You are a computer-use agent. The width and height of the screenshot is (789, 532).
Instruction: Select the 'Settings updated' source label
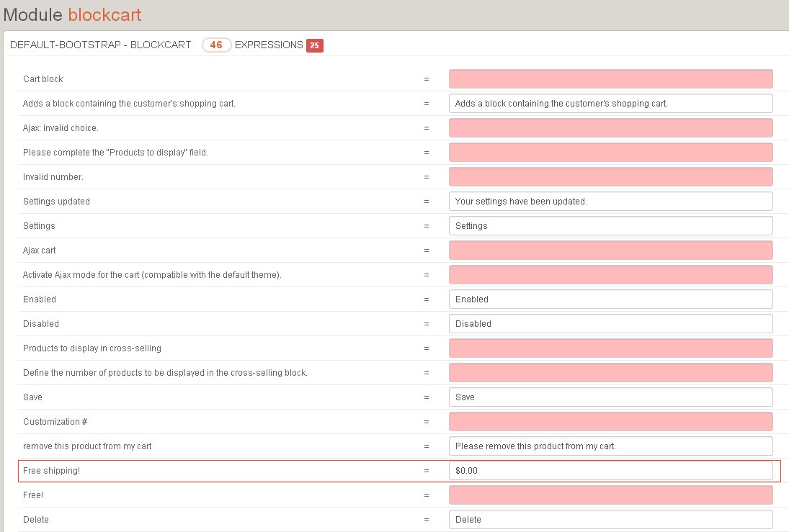(56, 201)
